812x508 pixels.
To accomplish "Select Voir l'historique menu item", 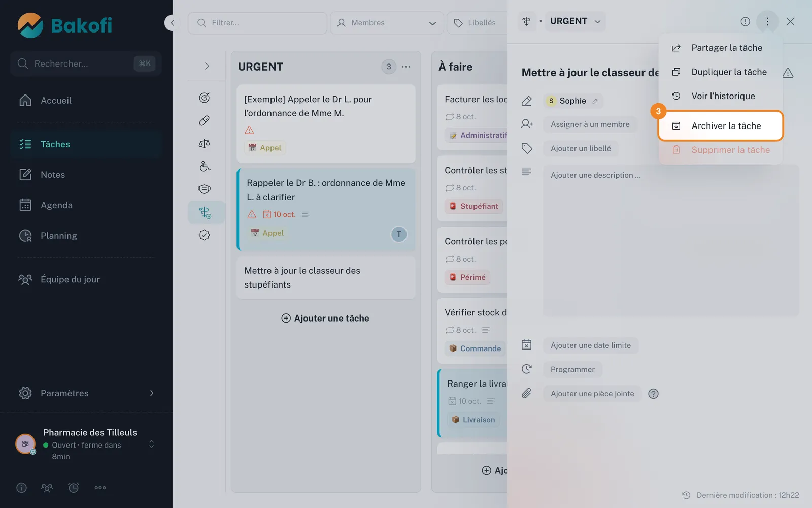I will pyautogui.click(x=721, y=96).
